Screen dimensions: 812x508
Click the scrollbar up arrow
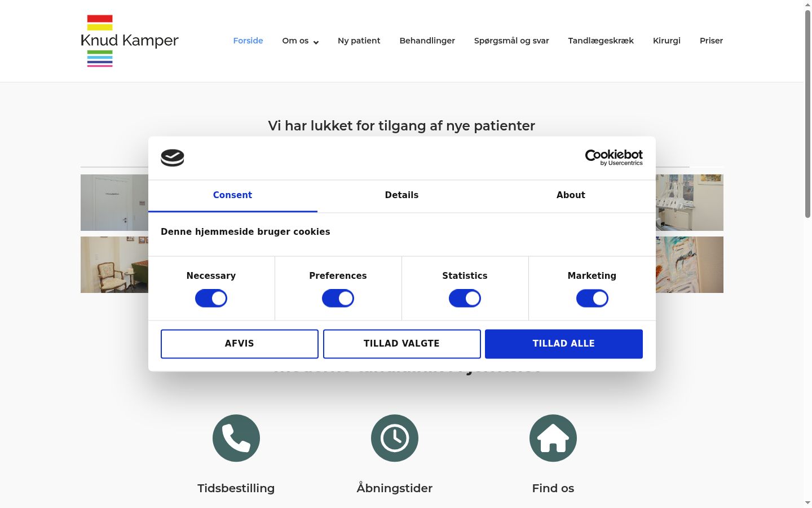807,5
